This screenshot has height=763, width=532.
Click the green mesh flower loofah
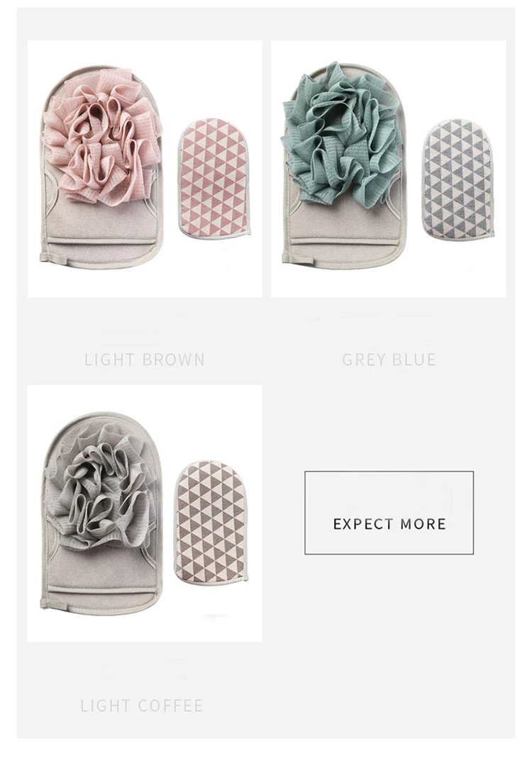point(342,135)
